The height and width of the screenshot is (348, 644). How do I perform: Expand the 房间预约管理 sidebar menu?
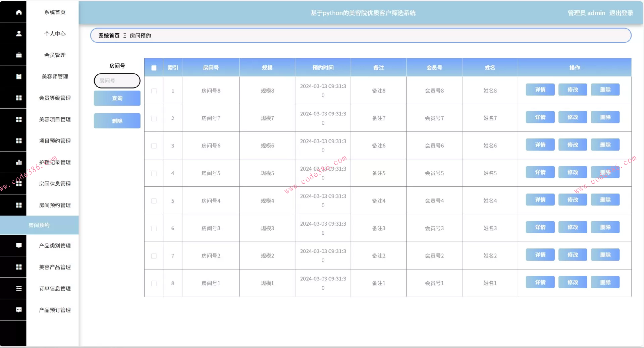coord(55,205)
